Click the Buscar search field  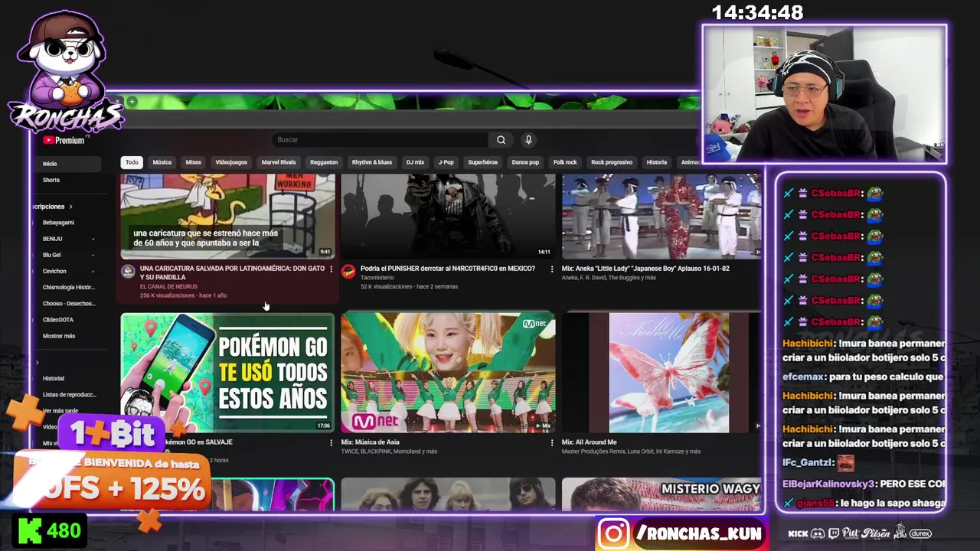tap(381, 140)
